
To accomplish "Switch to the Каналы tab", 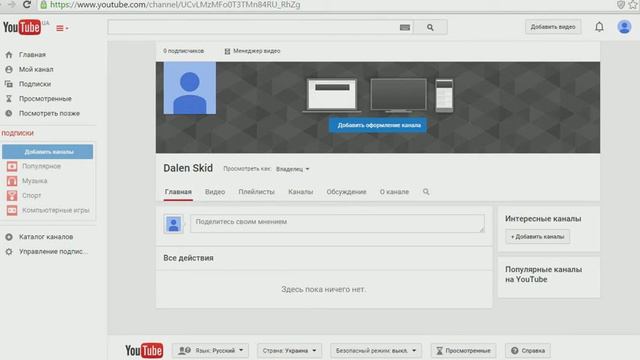I will click(x=301, y=192).
